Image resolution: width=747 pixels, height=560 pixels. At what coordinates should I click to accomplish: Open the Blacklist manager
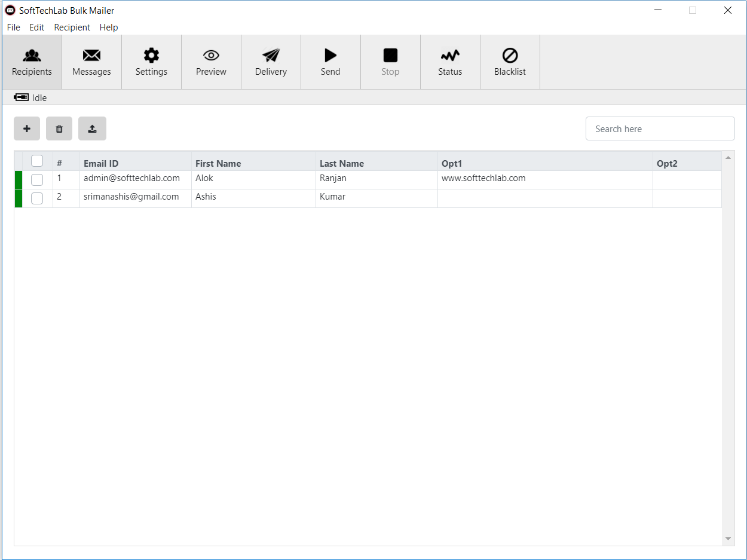pos(509,62)
